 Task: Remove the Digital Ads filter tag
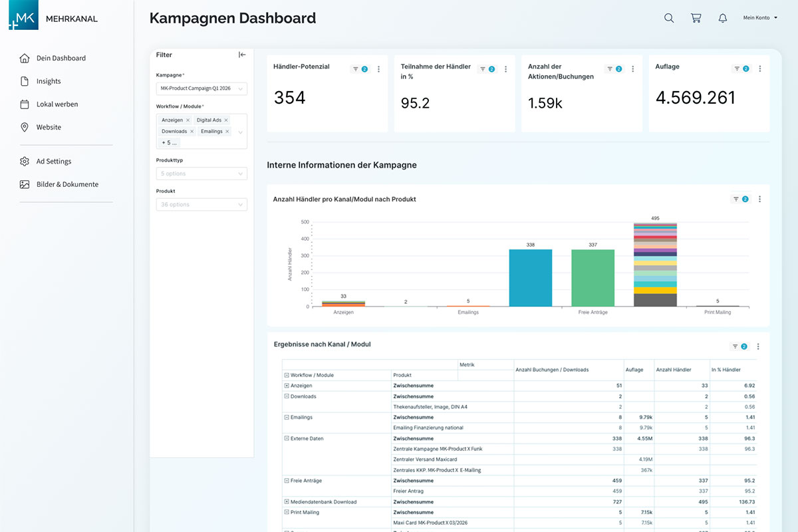226,120
